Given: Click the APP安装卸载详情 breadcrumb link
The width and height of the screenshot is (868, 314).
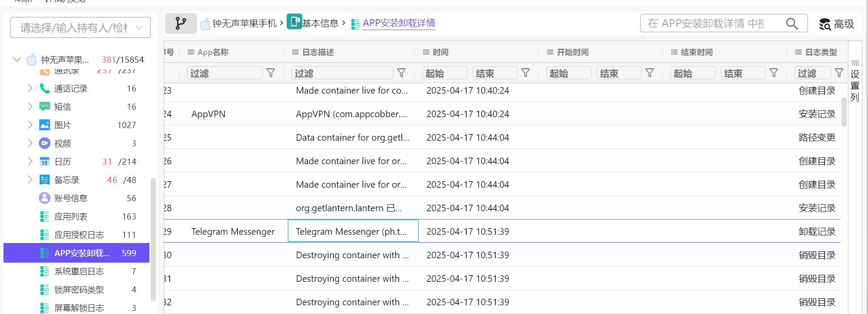Looking at the screenshot, I should click(x=399, y=23).
